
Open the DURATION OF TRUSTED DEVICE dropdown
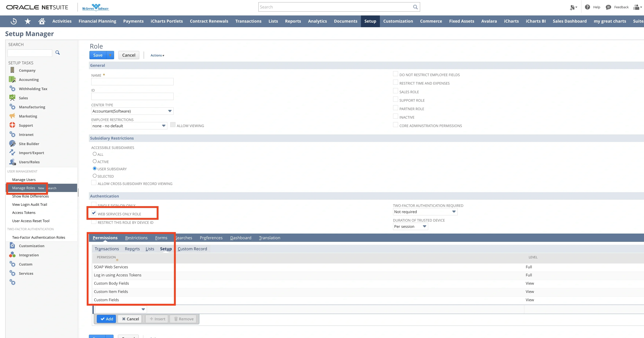[424, 226]
